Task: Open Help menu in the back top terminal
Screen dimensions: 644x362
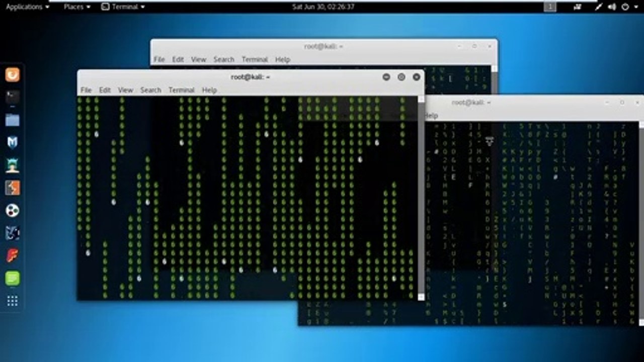Action: click(x=282, y=59)
